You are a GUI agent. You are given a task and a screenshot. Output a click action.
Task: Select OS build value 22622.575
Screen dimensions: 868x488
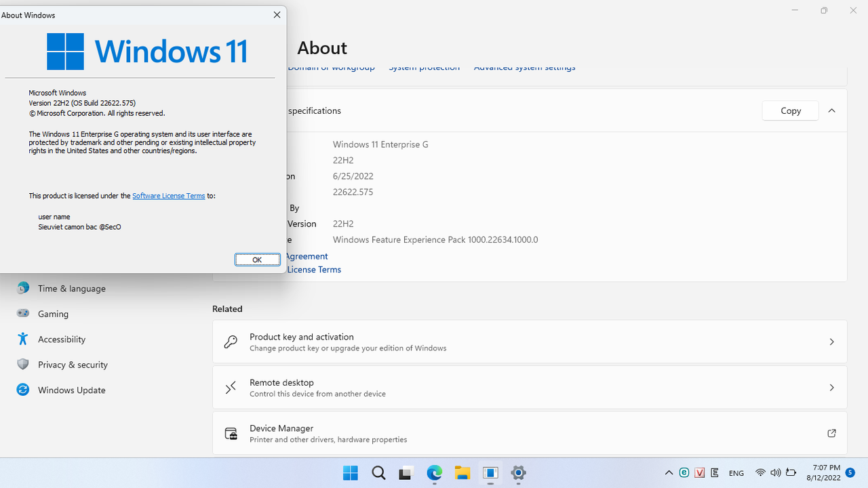[x=353, y=192]
